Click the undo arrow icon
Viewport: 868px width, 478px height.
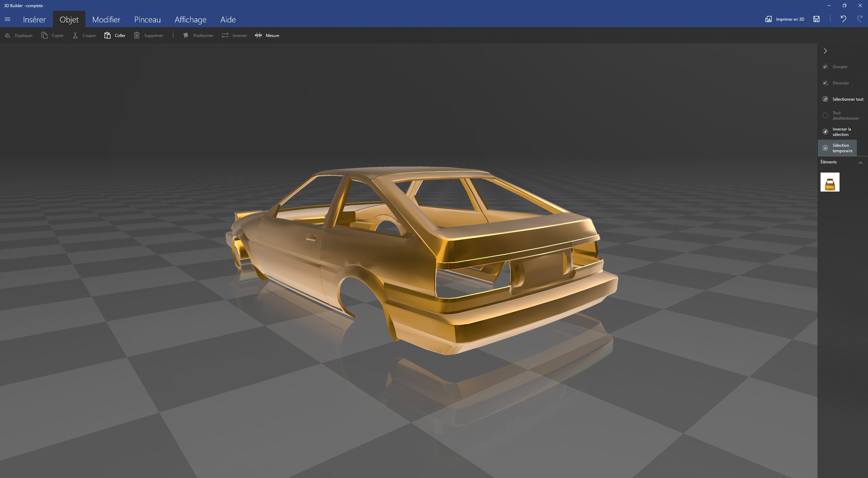[x=843, y=19]
